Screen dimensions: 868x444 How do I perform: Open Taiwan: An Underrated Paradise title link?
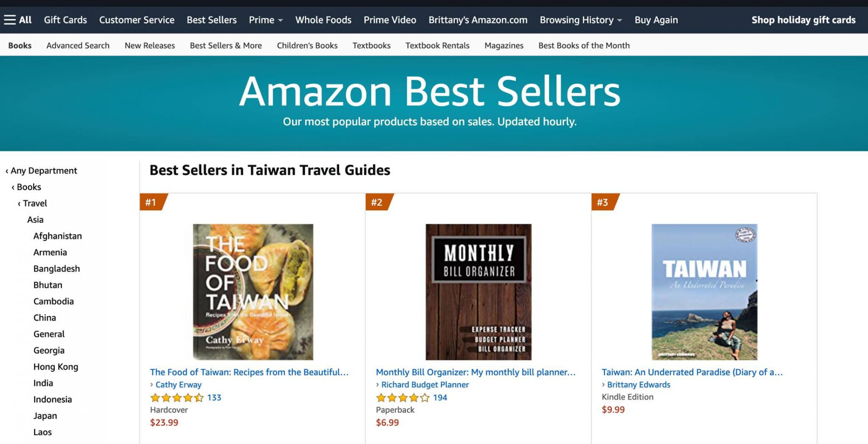[692, 372]
